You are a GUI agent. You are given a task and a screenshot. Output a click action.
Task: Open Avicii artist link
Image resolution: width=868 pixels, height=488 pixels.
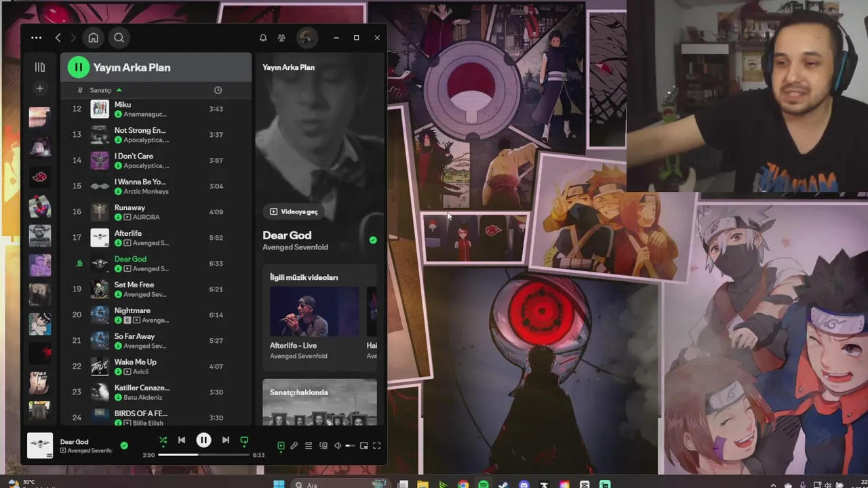140,372
